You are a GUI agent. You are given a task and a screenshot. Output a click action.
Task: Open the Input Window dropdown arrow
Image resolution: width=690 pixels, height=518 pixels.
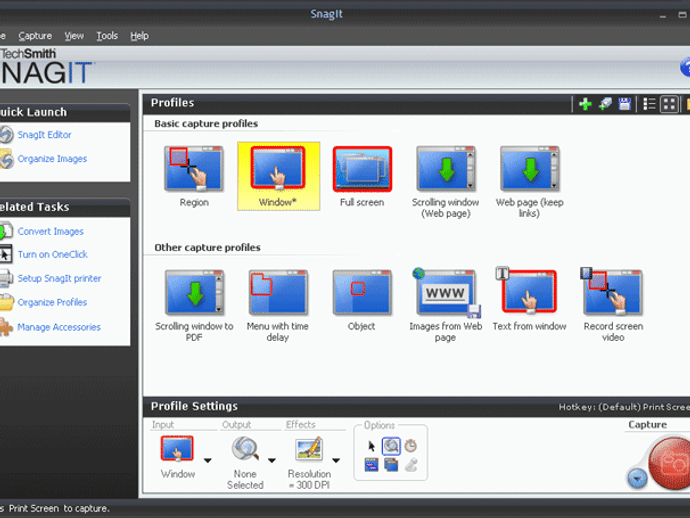(x=208, y=460)
